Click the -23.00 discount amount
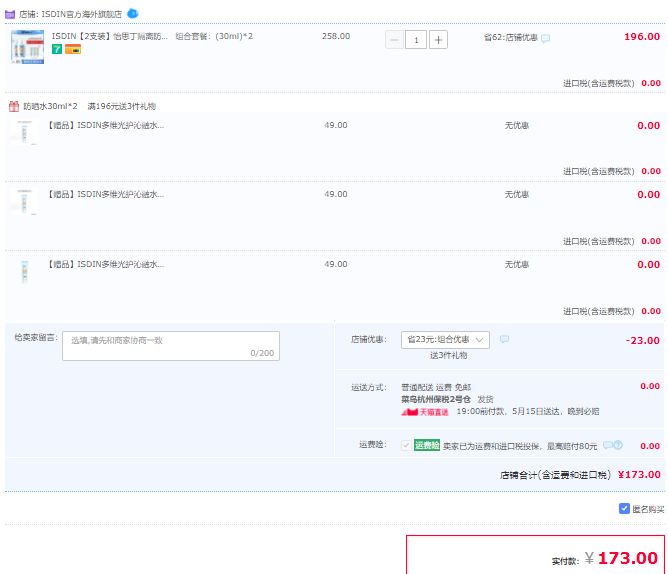This screenshot has width=668, height=574. tap(642, 340)
